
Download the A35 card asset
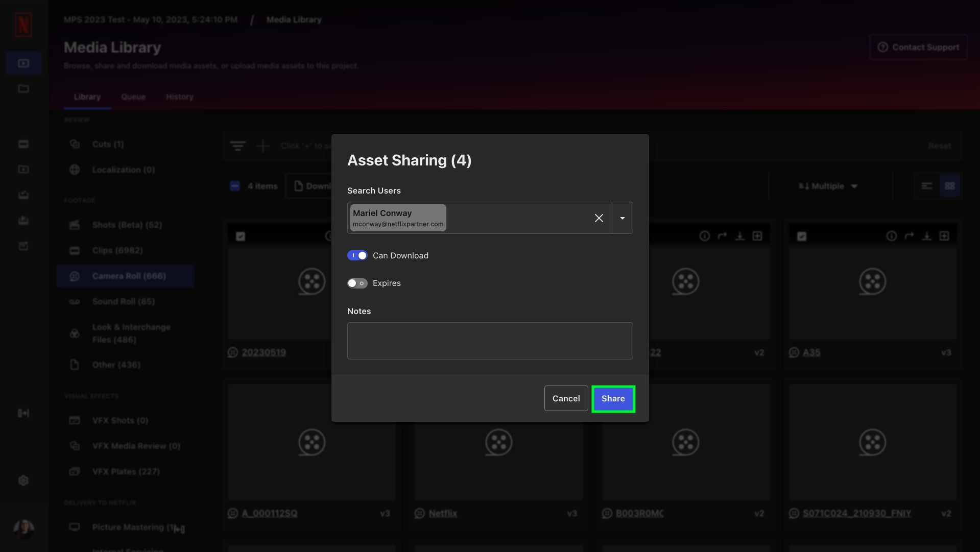(926, 236)
